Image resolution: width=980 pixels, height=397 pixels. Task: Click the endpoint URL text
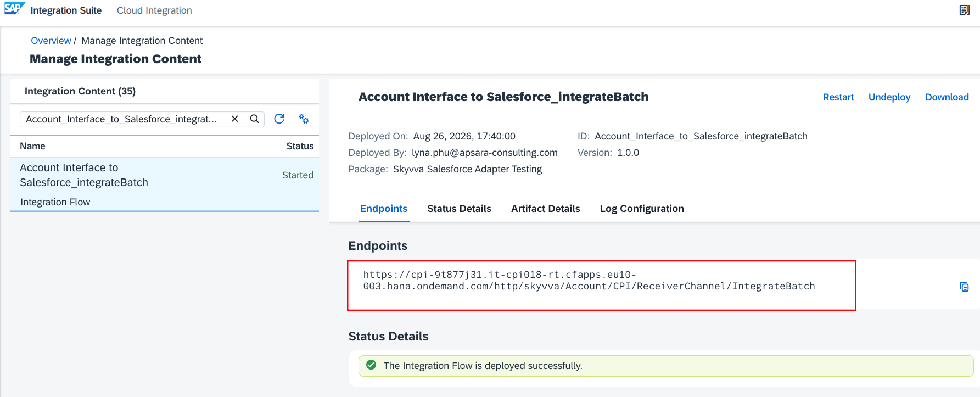[x=589, y=281]
